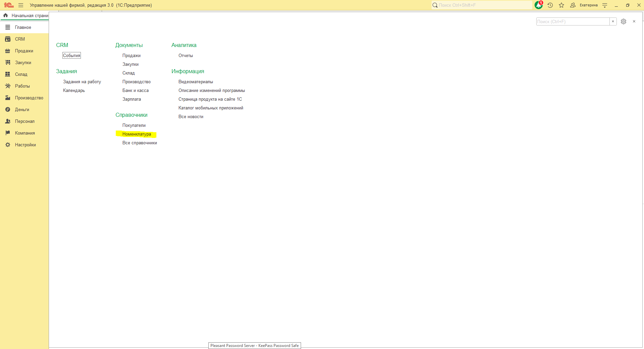Click the Екатерина user name
This screenshot has width=644, height=349.
point(588,5)
